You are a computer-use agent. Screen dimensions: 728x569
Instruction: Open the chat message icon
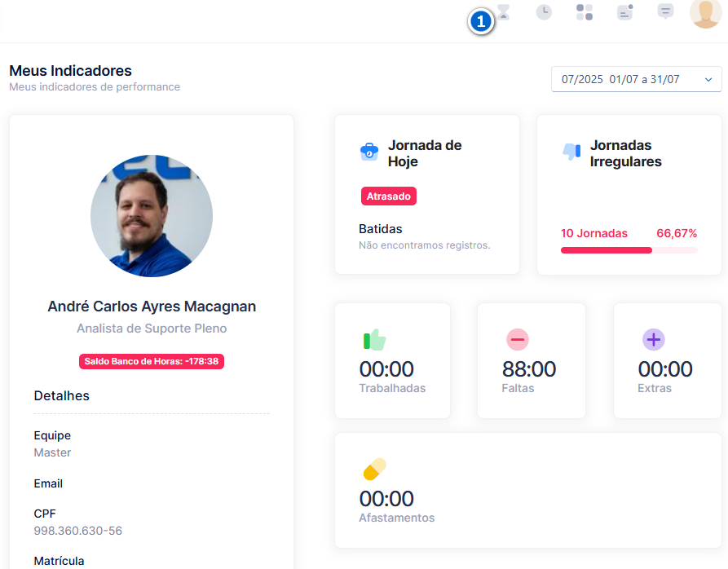(x=665, y=11)
